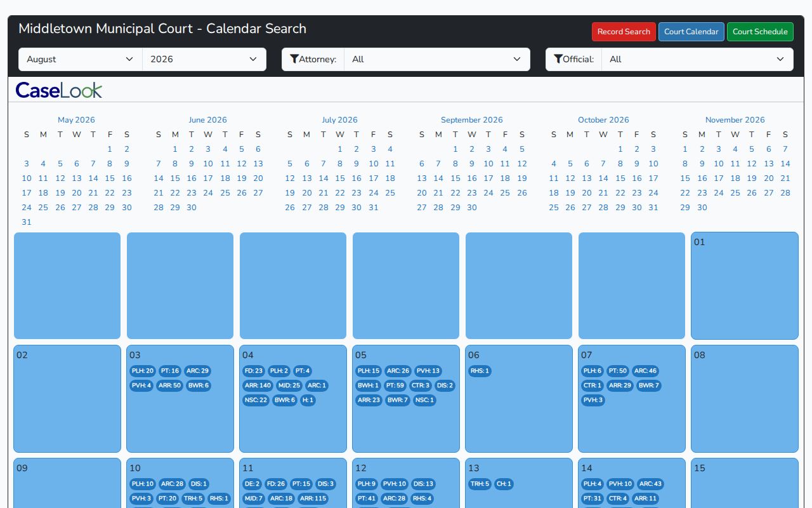
Task: Click the PT: 50 badge on day 07
Action: point(617,371)
